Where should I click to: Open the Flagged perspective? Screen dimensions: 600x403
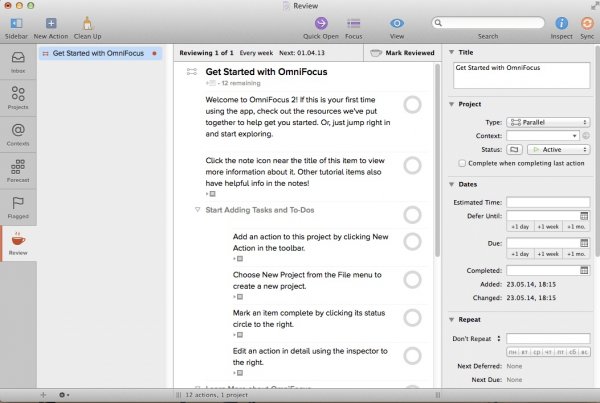[18, 207]
